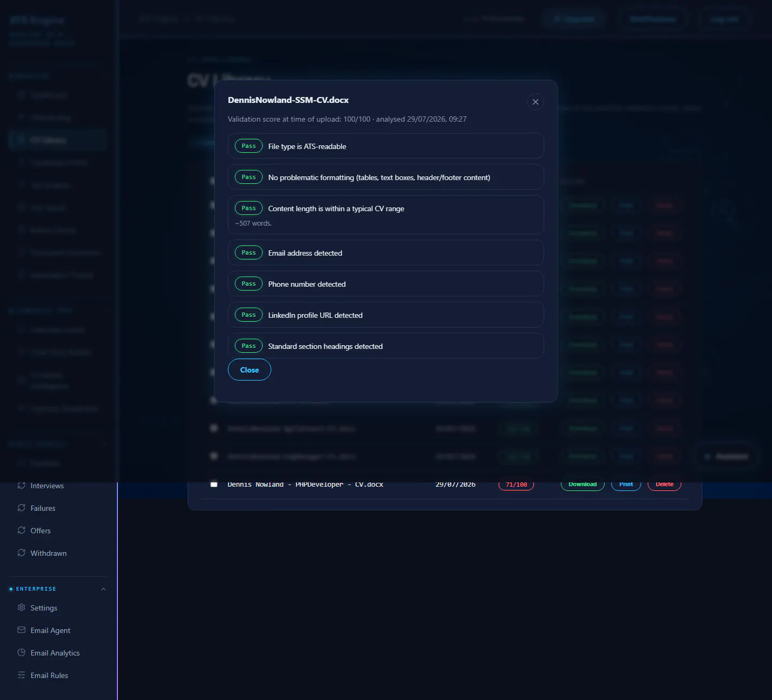Screen dimensions: 772x700
Task: Select the PHPDeveloper CV.docx file name
Action: tap(306, 485)
